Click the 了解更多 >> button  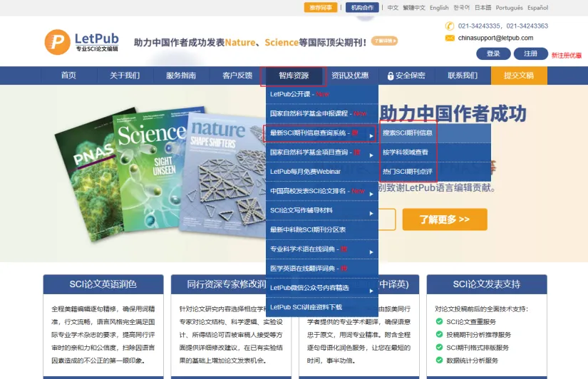[445, 219]
